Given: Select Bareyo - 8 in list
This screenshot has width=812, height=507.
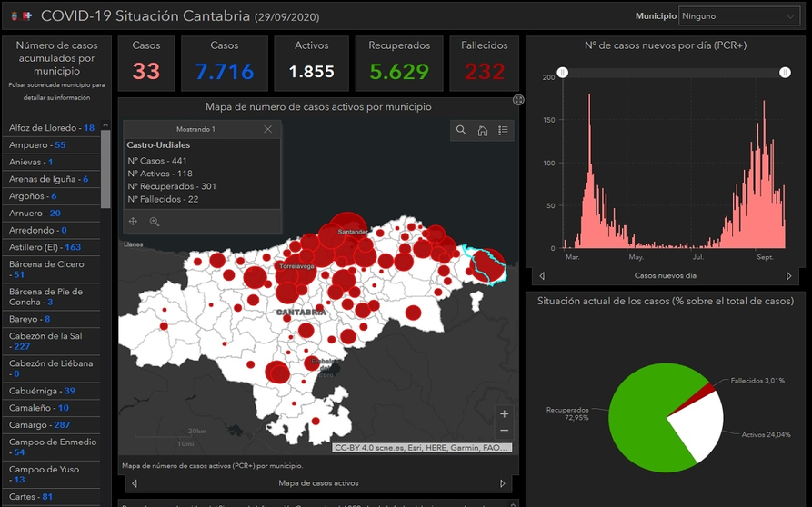Looking at the screenshot, I should [51, 319].
